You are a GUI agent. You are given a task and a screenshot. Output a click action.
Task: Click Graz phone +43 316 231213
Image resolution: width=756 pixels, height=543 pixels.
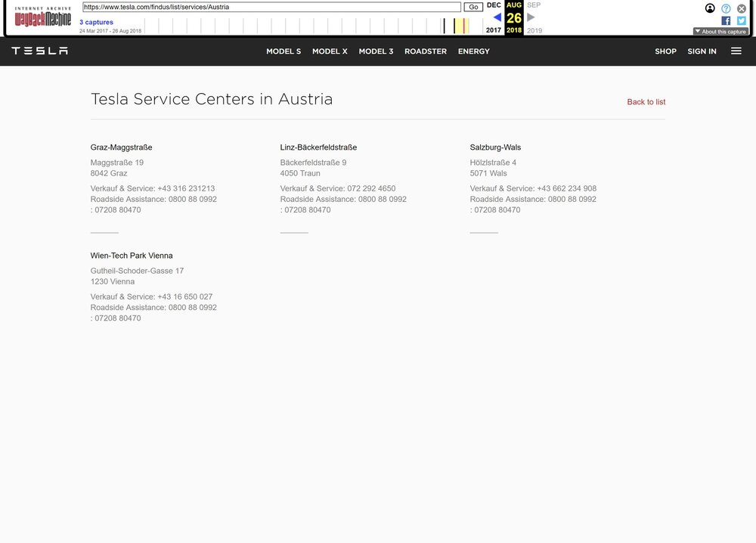tap(186, 188)
